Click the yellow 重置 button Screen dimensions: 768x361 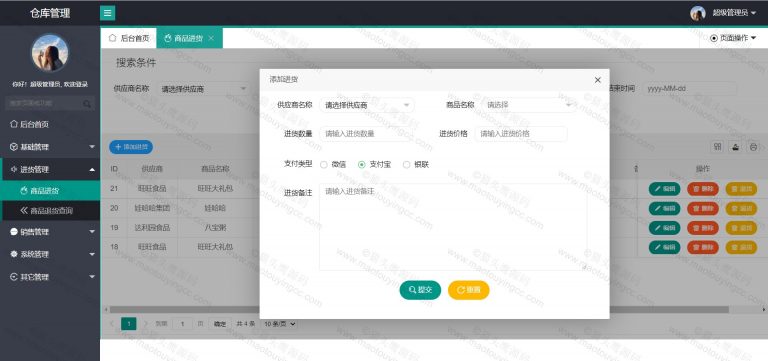pyautogui.click(x=469, y=290)
